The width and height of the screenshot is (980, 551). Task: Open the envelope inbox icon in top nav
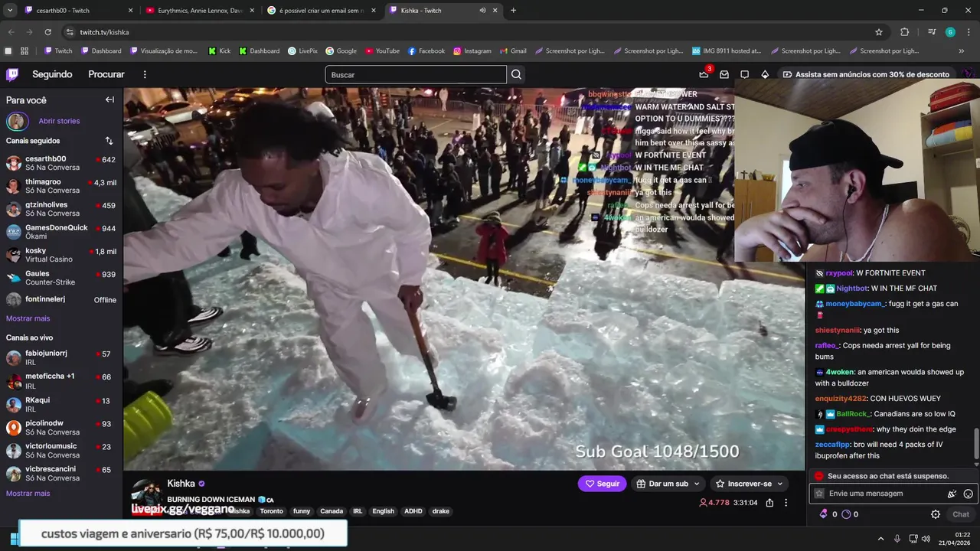724,74
